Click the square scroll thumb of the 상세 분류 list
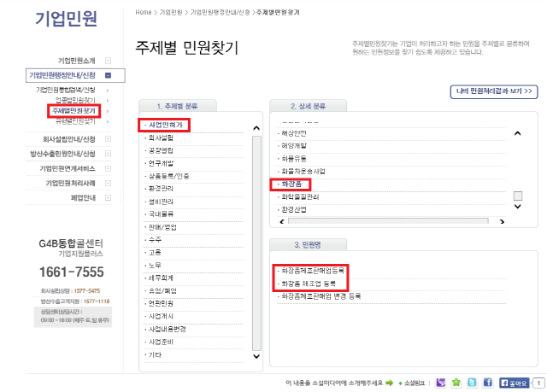547x392 pixels. (518, 196)
